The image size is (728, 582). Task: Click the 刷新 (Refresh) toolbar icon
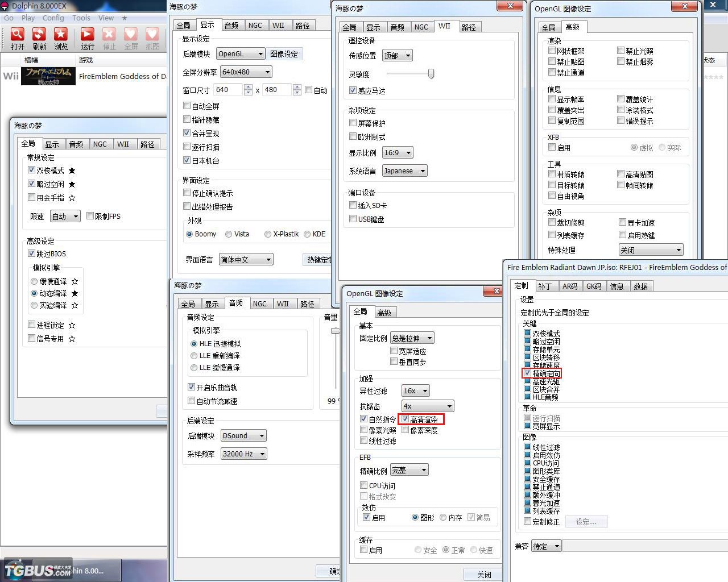coord(39,35)
